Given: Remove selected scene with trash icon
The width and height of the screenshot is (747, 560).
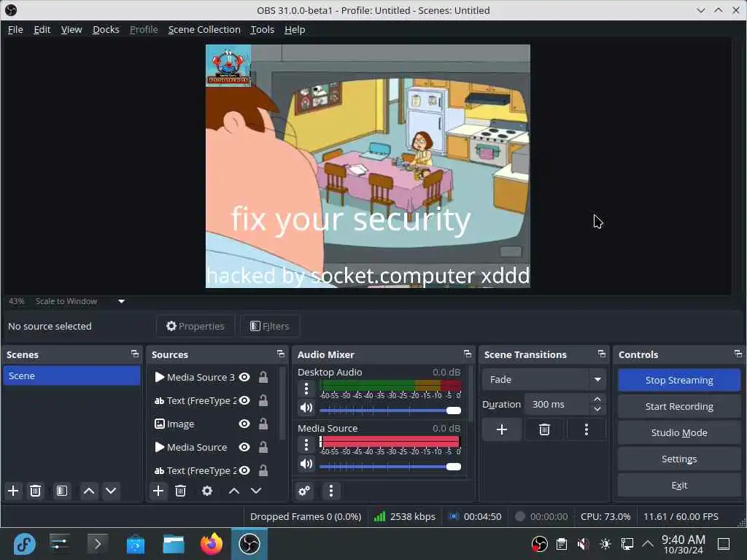Looking at the screenshot, I should point(35,491).
